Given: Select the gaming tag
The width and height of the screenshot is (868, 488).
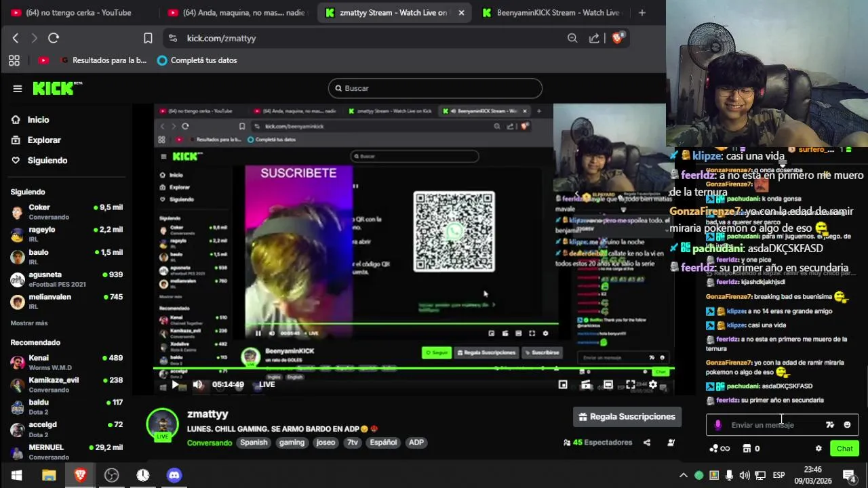Looking at the screenshot, I should pyautogui.click(x=292, y=443).
